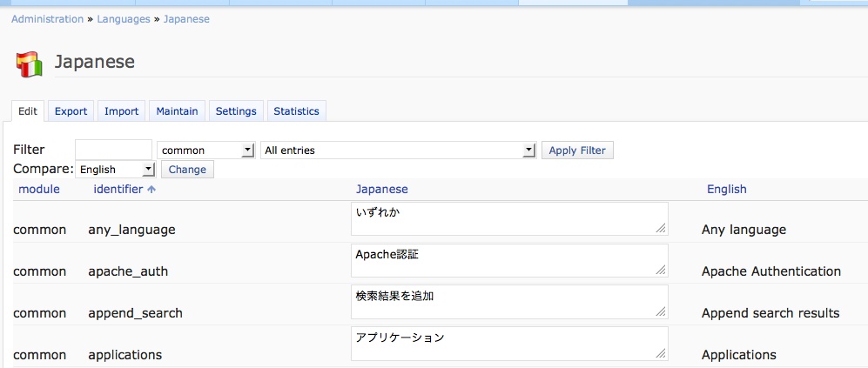Click the identifier sort arrow icon
This screenshot has height=368, width=868.
click(x=151, y=190)
